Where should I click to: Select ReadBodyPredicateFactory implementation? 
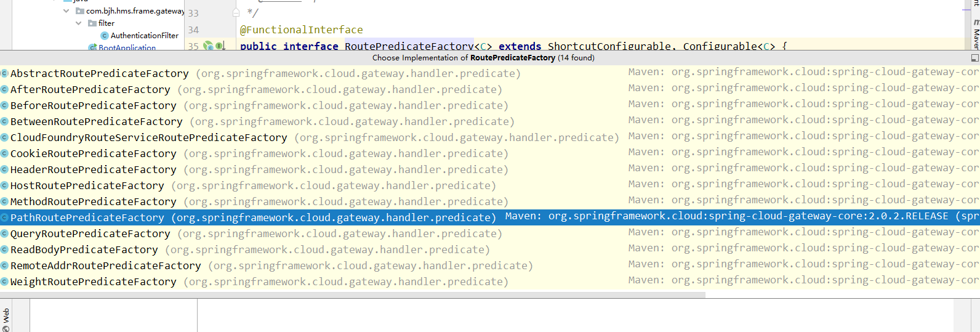[84, 249]
